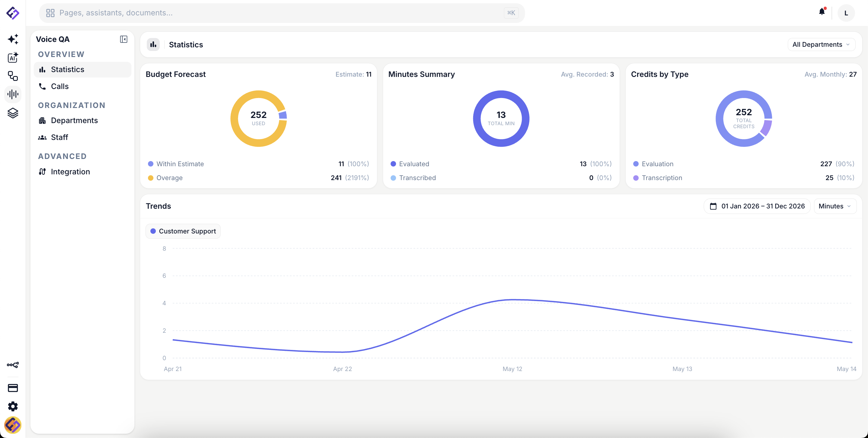Click the Statistics header bar-chart icon
The height and width of the screenshot is (438, 868).
[x=153, y=45]
